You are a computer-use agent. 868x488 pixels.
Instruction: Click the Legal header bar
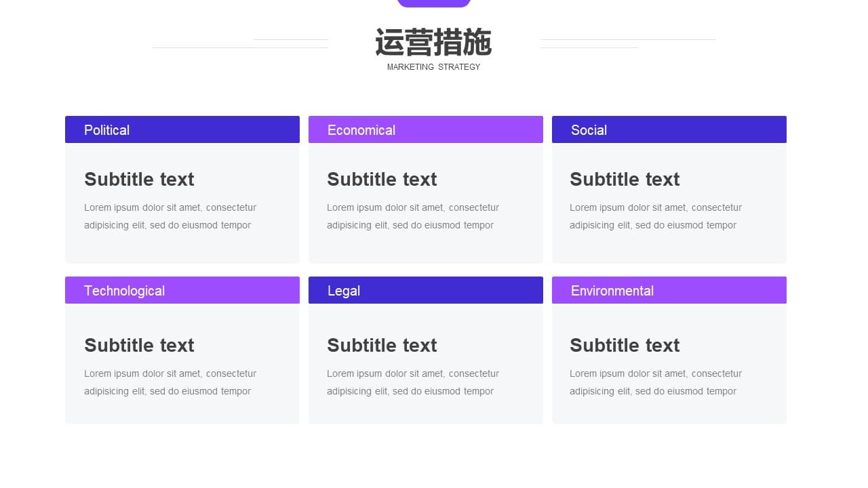tap(426, 290)
